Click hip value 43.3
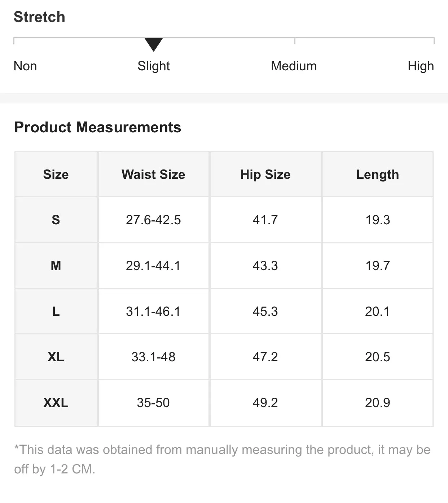The width and height of the screenshot is (448, 503). coord(265,266)
